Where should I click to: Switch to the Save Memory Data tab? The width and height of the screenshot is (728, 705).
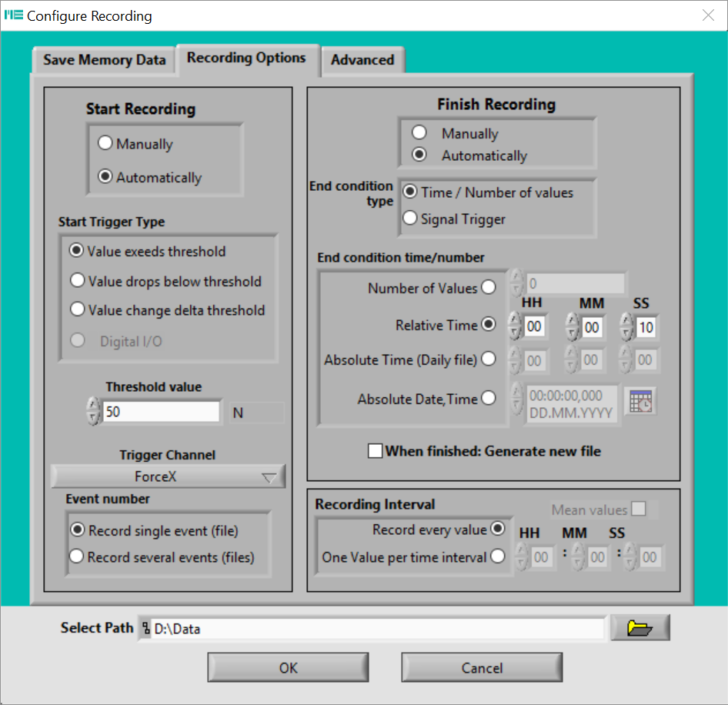click(104, 60)
